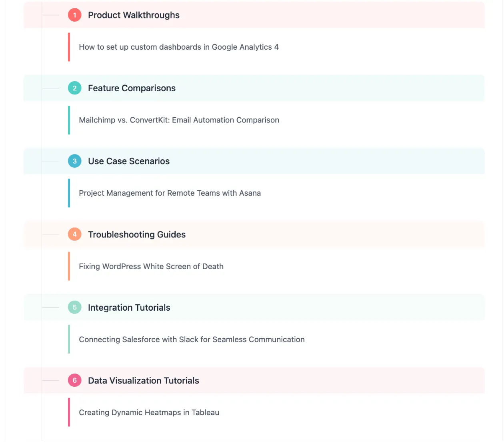Open the Mailchimp vs. ConvertKit comparison item
This screenshot has height=442, width=504.
coord(179,120)
